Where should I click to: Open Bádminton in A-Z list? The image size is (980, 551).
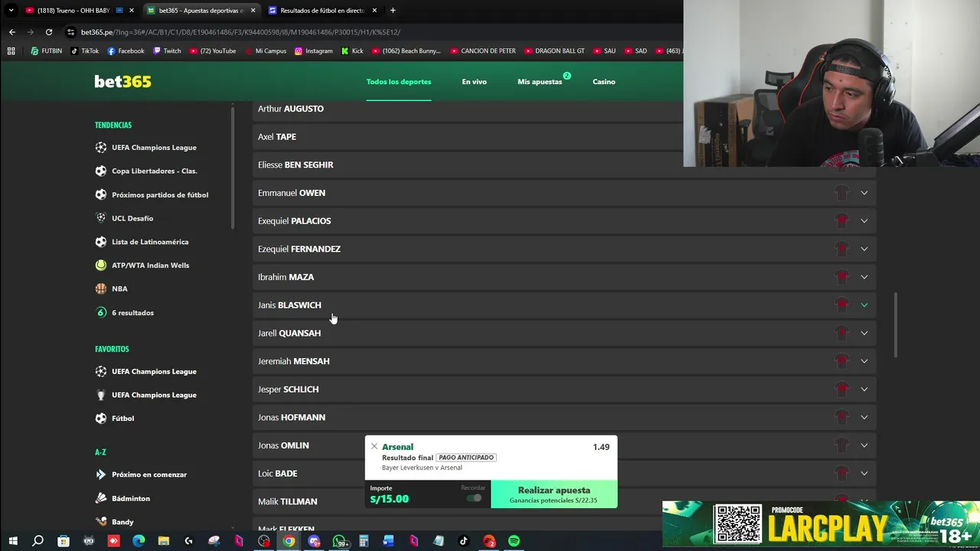pos(131,498)
